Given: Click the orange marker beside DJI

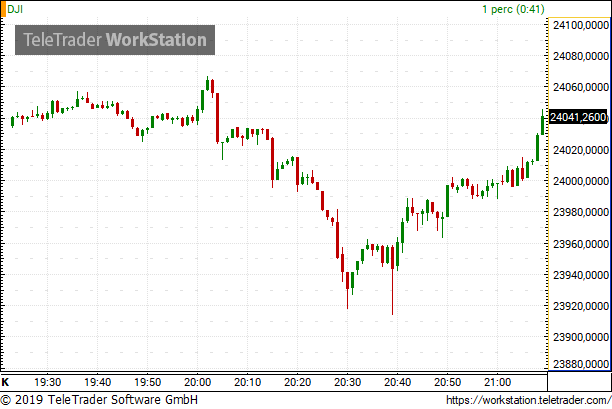Looking at the screenshot, I should pyautogui.click(x=3, y=9).
